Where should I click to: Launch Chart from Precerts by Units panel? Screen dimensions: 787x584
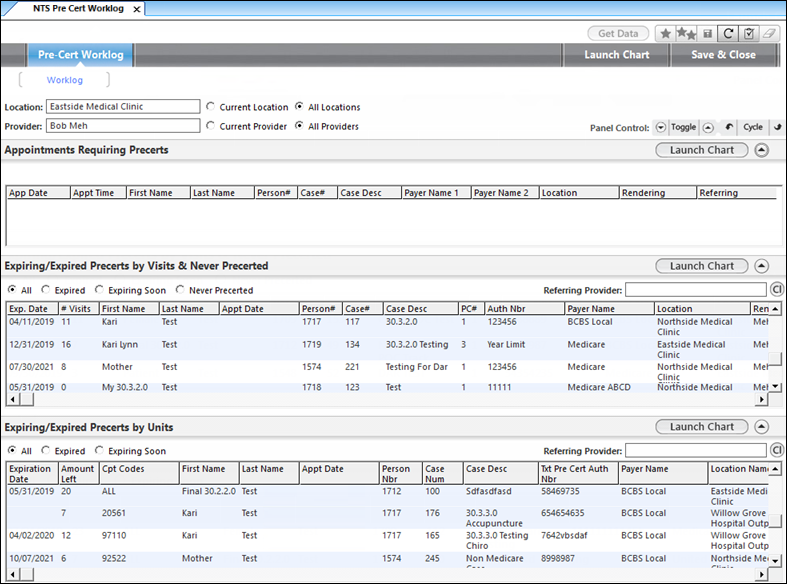[x=702, y=427]
